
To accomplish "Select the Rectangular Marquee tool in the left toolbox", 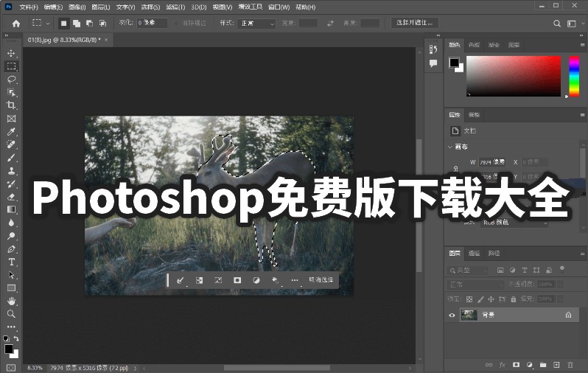I will pyautogui.click(x=11, y=66).
